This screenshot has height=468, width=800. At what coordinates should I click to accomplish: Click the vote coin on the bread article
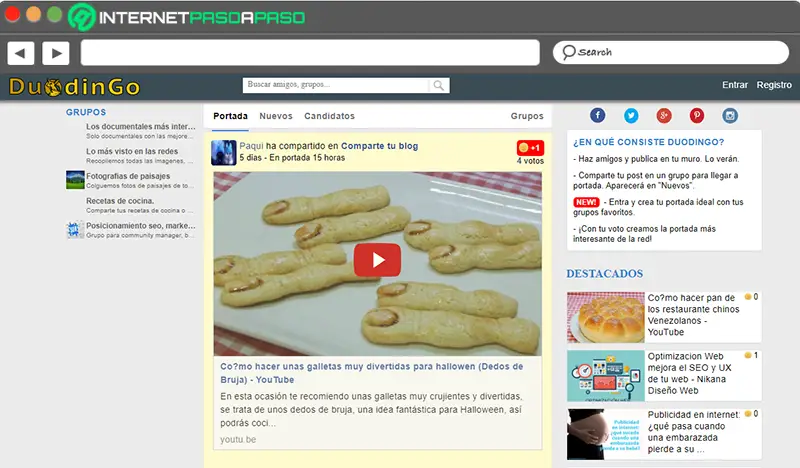(747, 297)
